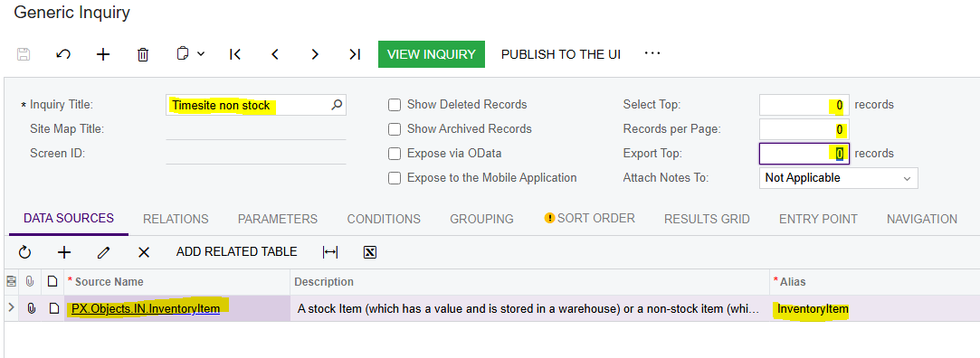Toggle Expose via OData checkbox
This screenshot has width=980, height=358.
tap(395, 154)
